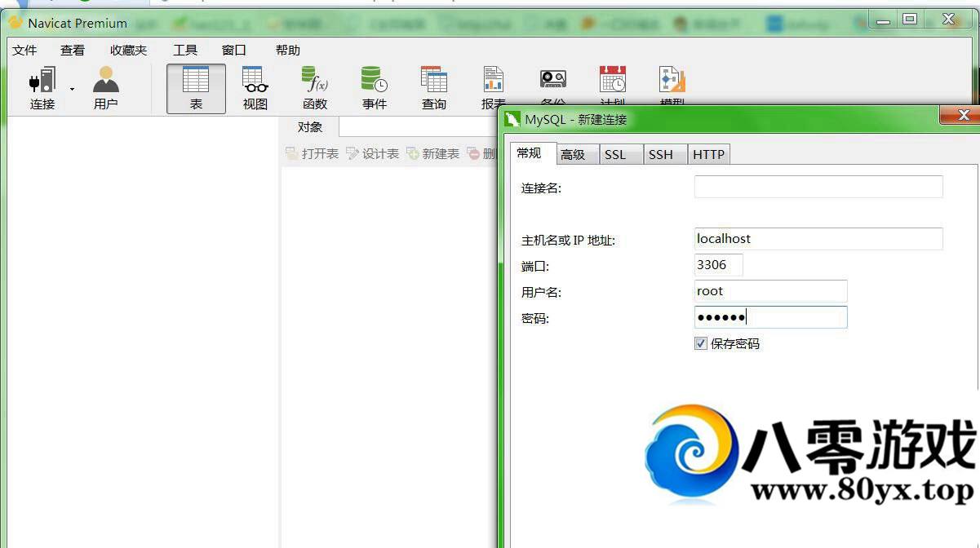Open the 文件 menu
Screen dimensions: 980x548
(x=24, y=50)
